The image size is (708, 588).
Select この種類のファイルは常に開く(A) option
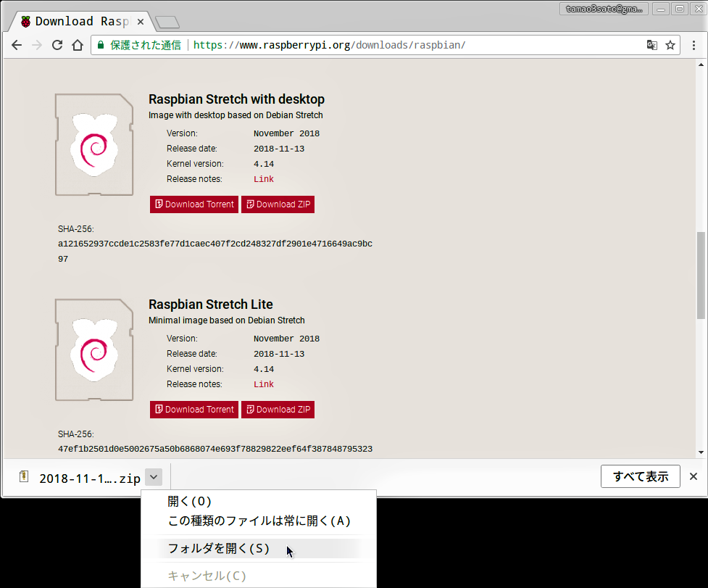(258, 521)
